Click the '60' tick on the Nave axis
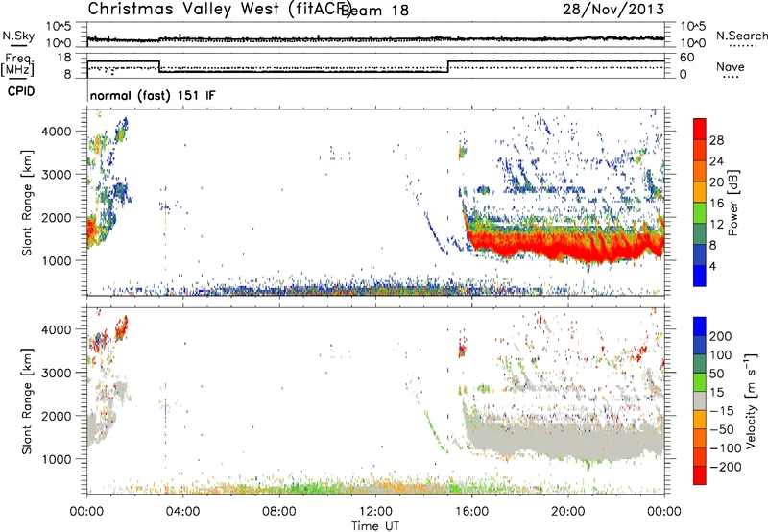 [x=687, y=58]
